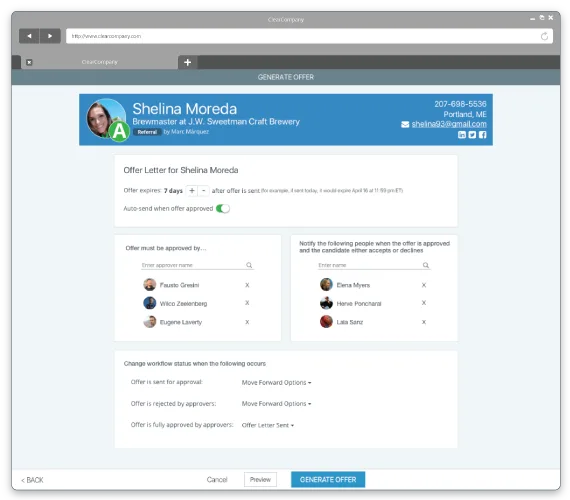Remove Fausto Gresini from approvers
Screen dimensions: 570x500
click(x=247, y=285)
